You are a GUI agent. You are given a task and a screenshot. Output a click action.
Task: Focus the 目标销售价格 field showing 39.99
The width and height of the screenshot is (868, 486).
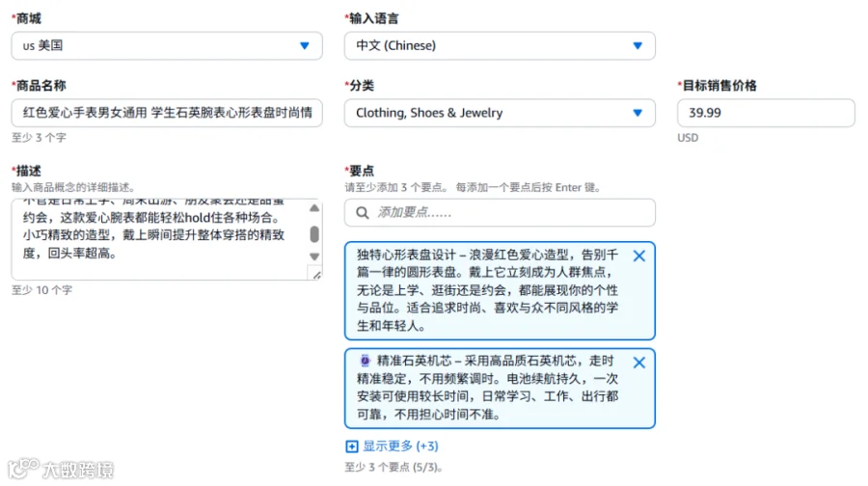tap(766, 113)
